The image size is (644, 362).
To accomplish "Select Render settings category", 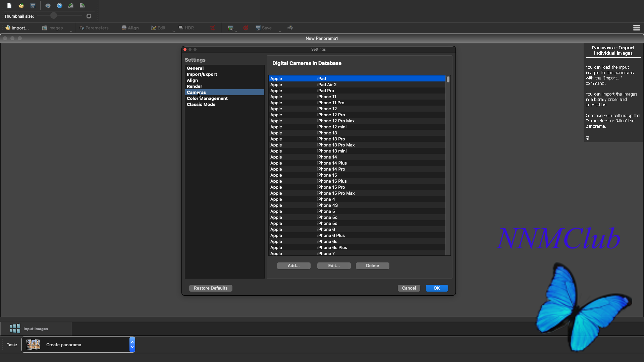I will click(x=224, y=86).
